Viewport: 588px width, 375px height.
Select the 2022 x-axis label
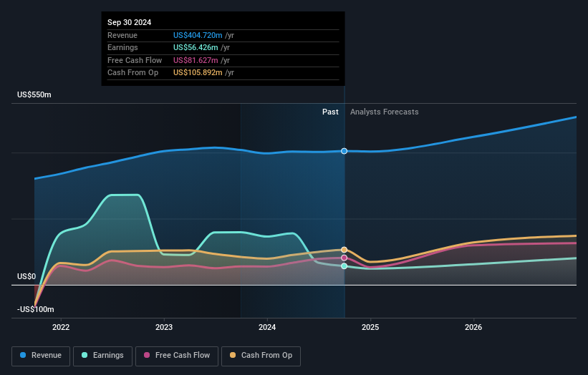point(61,327)
